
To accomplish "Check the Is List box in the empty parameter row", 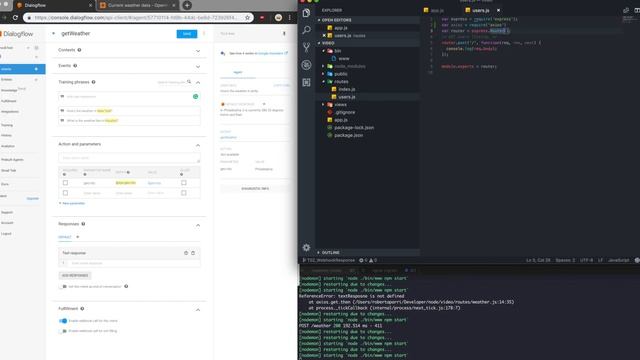I will 184,193.
